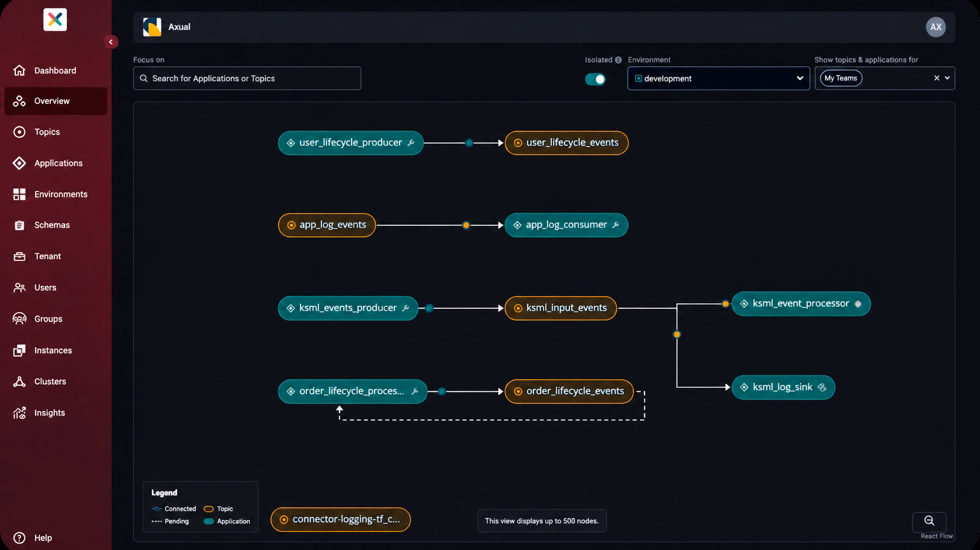Collapse the sidebar with the chevron button
The image size is (980, 550).
110,42
